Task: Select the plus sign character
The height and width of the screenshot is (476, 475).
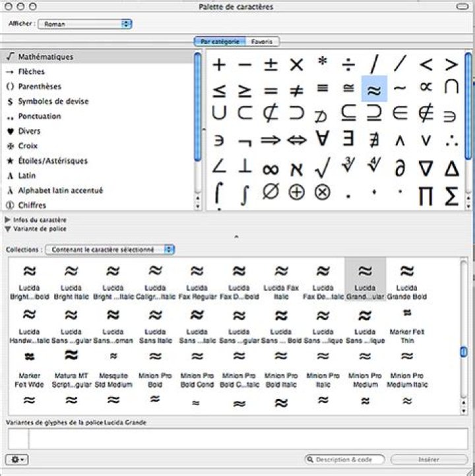Action: (x=219, y=65)
